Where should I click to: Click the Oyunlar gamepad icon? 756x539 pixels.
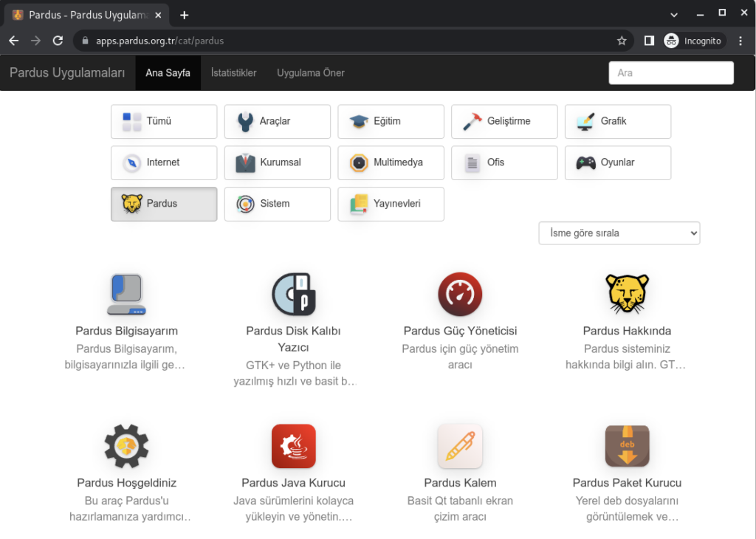point(585,163)
